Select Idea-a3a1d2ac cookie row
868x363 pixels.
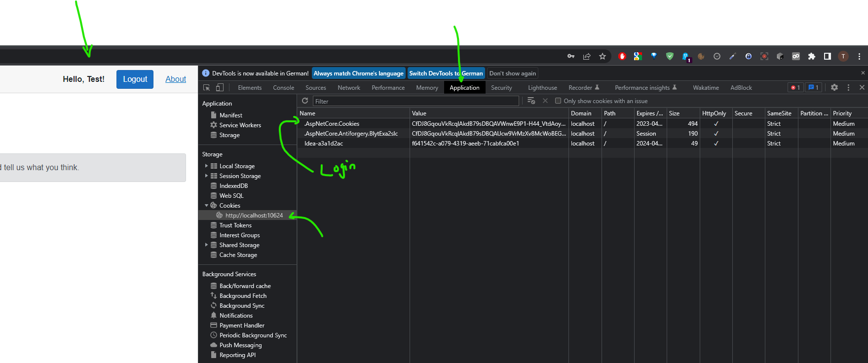click(582, 144)
